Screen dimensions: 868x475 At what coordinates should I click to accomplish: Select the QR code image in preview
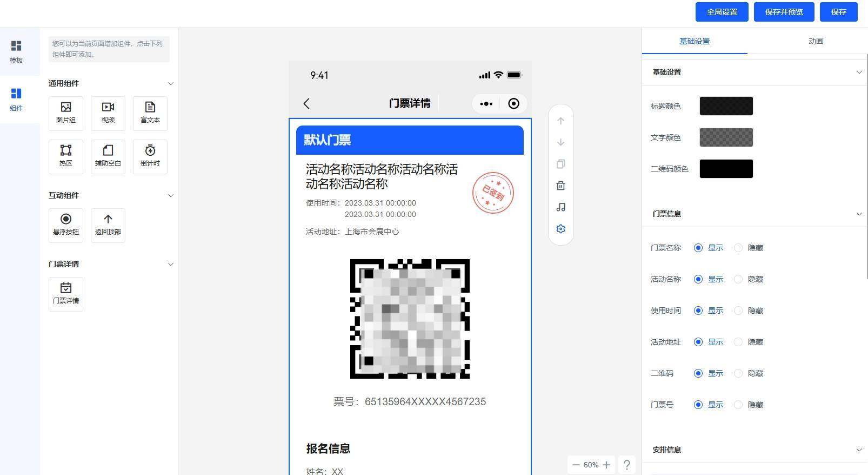point(410,319)
